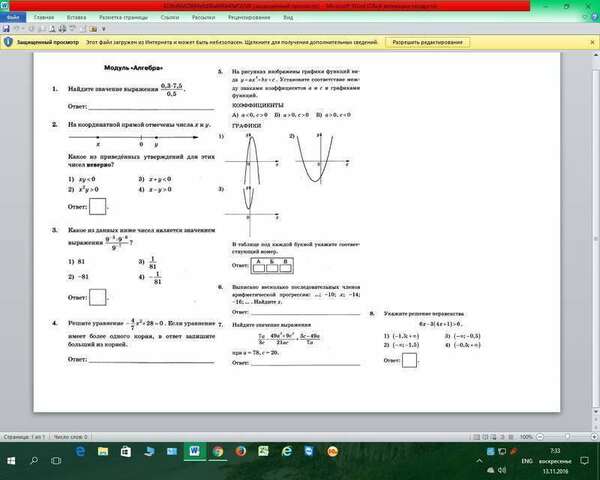Click the Protected View info message text
600x480 pixels.
tap(232, 42)
